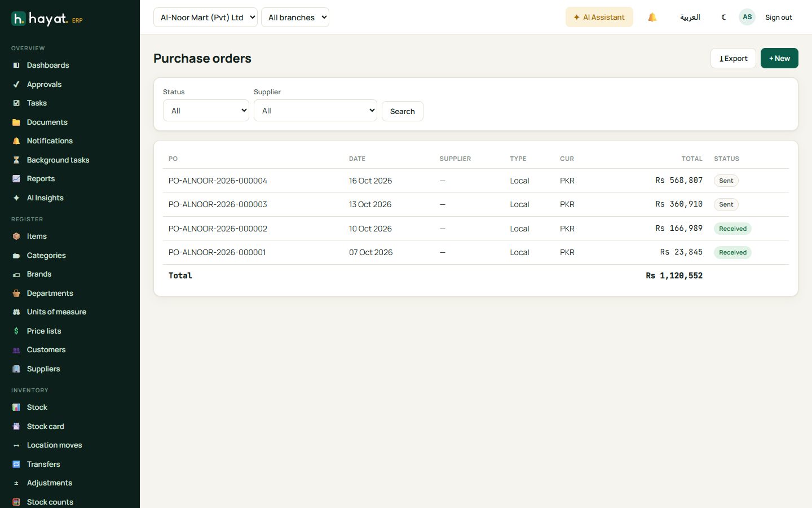The height and width of the screenshot is (508, 812).
Task: Open the Supplier filter dropdown
Action: point(315,111)
